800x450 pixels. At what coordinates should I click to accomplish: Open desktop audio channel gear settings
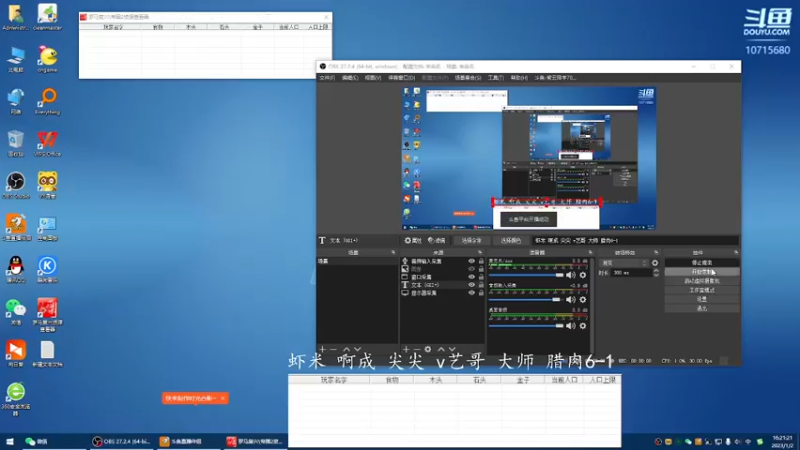coord(583,326)
